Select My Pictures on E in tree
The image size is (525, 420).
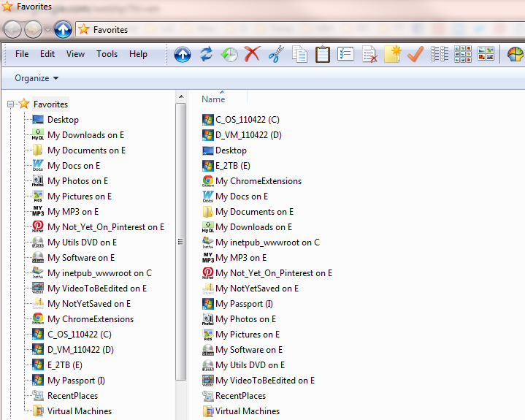point(80,196)
